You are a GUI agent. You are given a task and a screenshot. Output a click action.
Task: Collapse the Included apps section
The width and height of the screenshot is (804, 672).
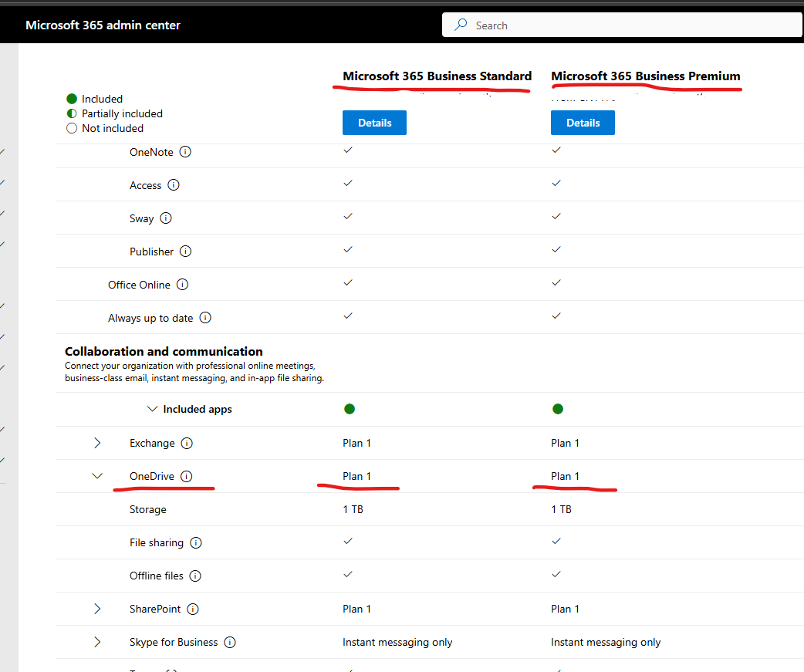pyautogui.click(x=152, y=409)
